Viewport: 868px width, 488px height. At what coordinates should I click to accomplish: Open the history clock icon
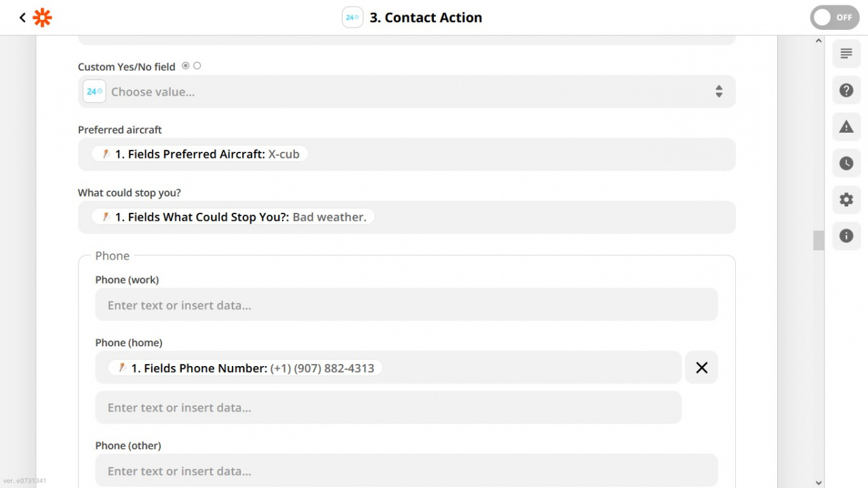click(846, 163)
